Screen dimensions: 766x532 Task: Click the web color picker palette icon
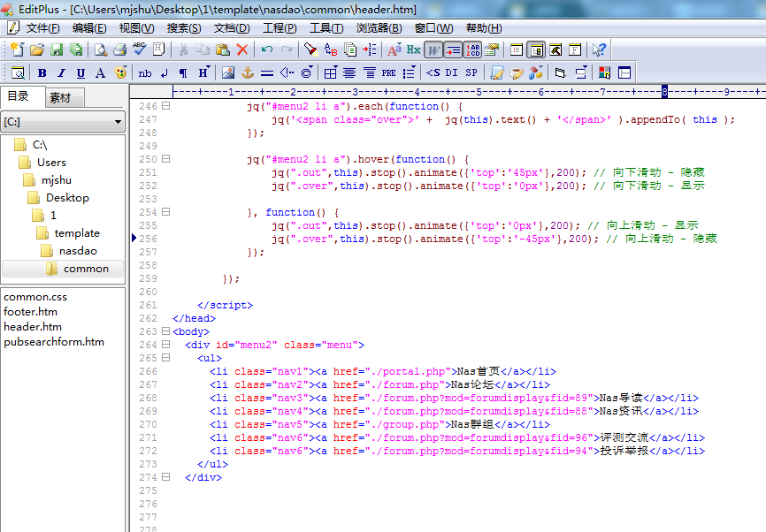[x=604, y=73]
